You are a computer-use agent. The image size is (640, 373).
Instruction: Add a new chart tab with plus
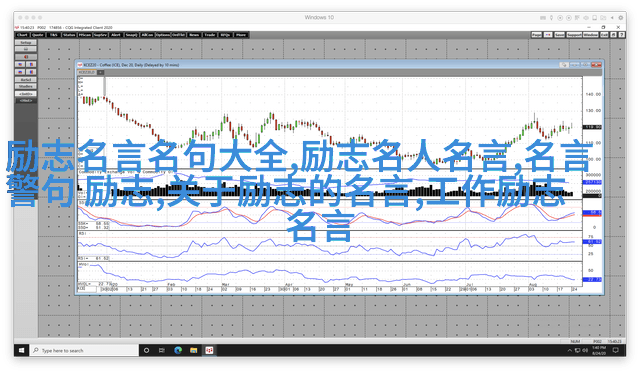pyautogui.click(x=100, y=72)
